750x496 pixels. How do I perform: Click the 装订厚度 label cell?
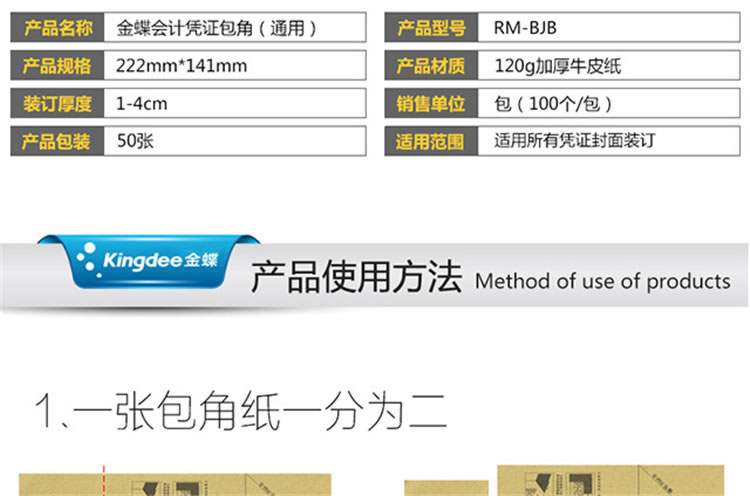[57, 103]
